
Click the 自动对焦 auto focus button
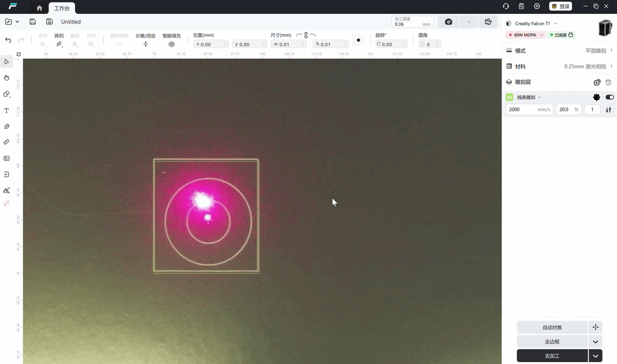pyautogui.click(x=552, y=327)
